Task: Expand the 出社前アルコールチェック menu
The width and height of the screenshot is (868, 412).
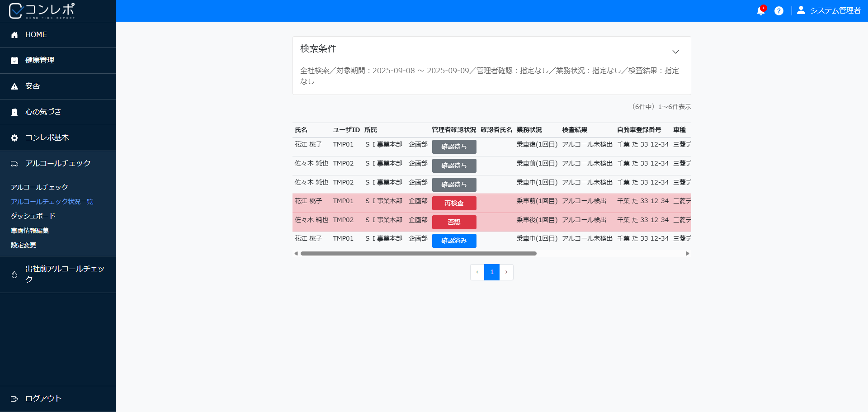Action: pos(58,275)
